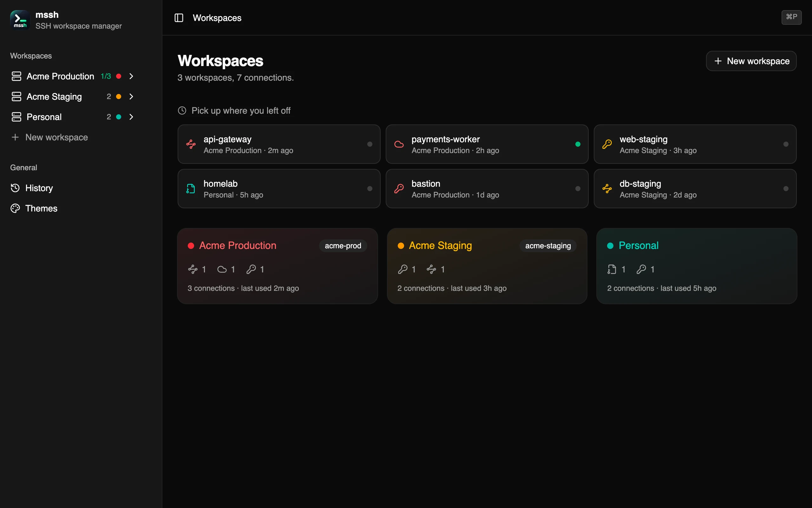Open the bastion recent connection
This screenshot has height=508, width=812.
click(487, 189)
